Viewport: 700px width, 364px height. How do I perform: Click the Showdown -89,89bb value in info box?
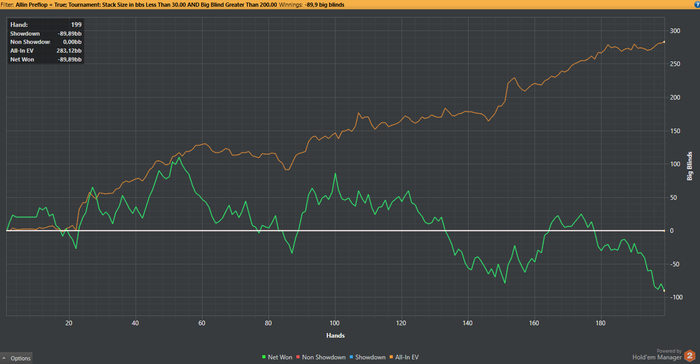[x=70, y=33]
